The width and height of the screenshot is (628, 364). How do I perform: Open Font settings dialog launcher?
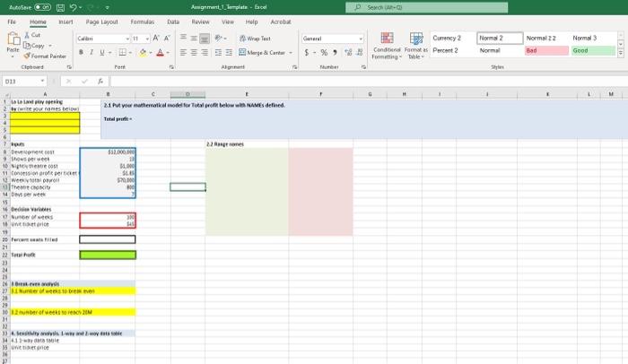(171, 67)
